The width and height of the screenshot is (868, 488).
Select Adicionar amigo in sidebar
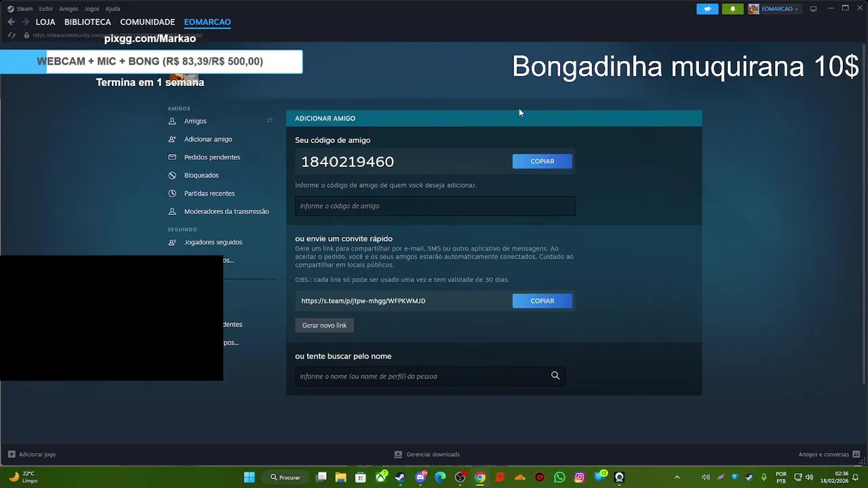click(208, 139)
